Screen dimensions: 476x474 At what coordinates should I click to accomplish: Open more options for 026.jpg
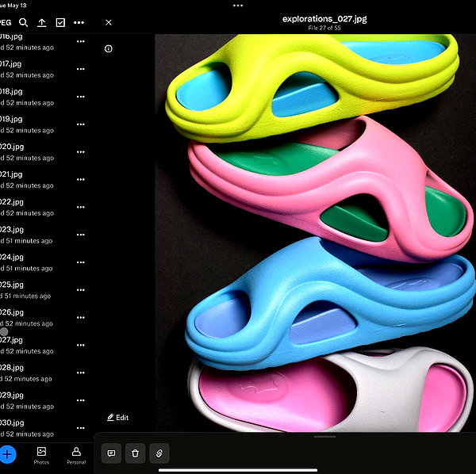coord(81,317)
